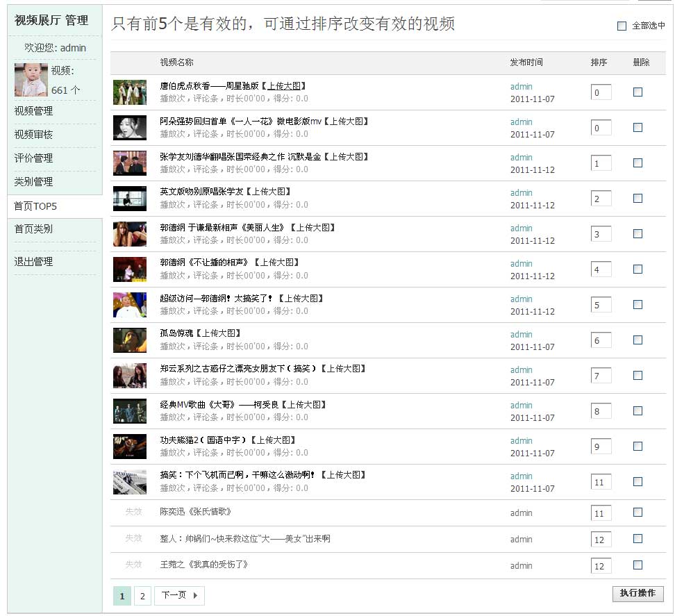
Task: Click the 661 个 video count
Action: tap(65, 90)
